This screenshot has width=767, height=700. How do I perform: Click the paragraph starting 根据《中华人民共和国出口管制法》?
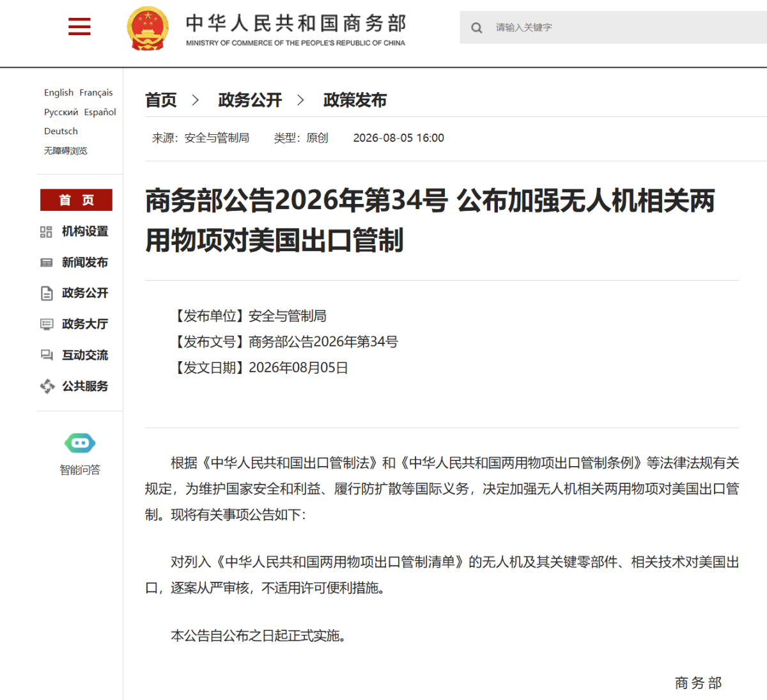[442, 488]
